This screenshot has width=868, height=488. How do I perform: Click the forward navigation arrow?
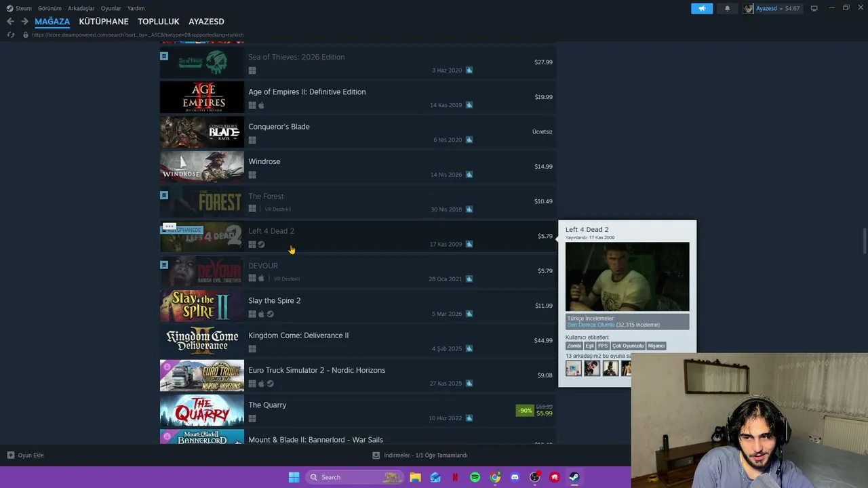tap(24, 22)
